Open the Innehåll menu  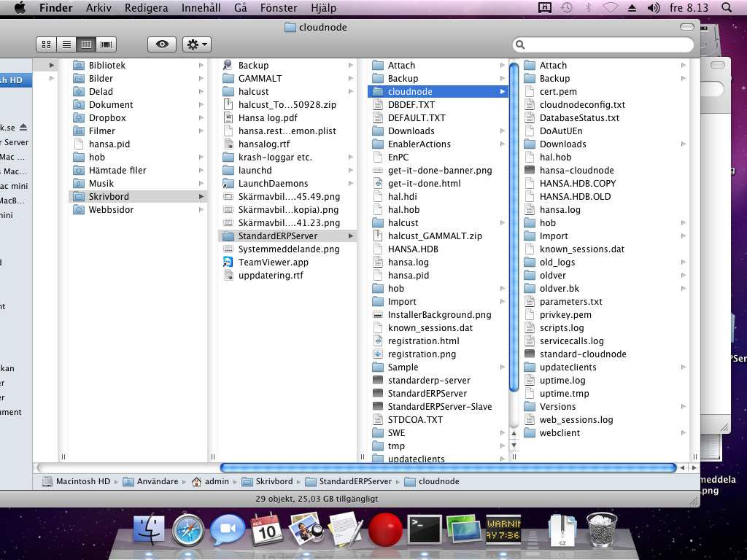click(x=201, y=7)
